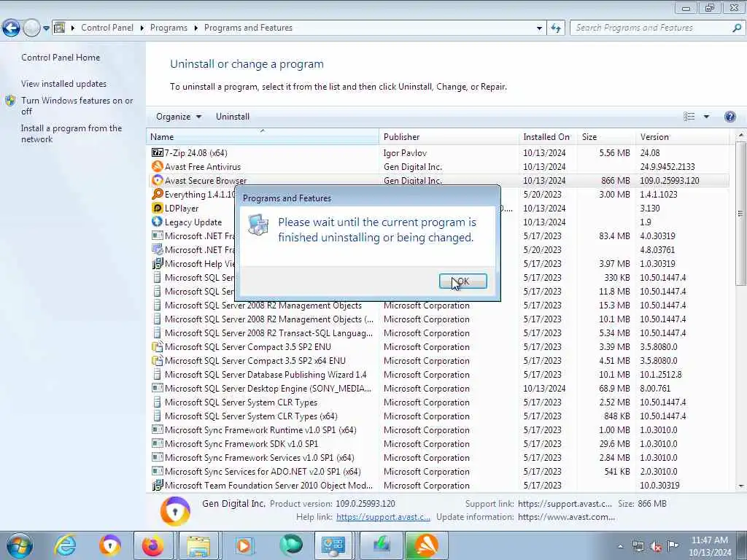Click the Avast Free Antivirus list icon

158,167
